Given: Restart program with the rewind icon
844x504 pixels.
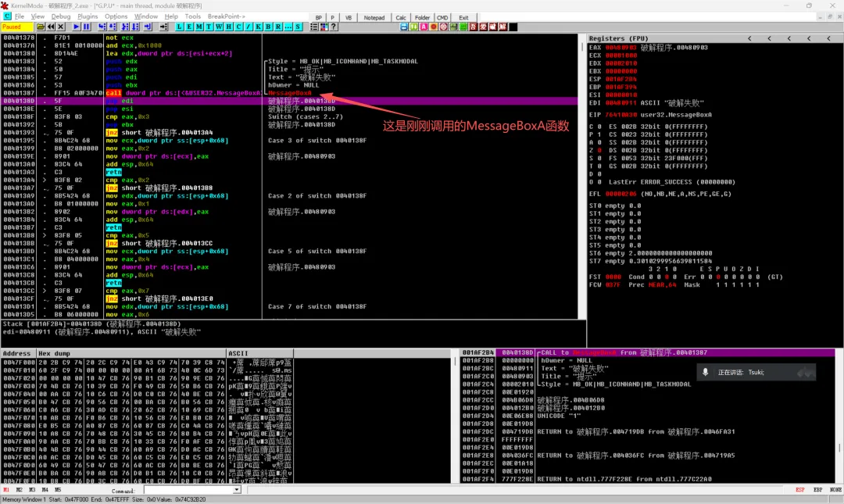Looking at the screenshot, I should click(x=51, y=27).
